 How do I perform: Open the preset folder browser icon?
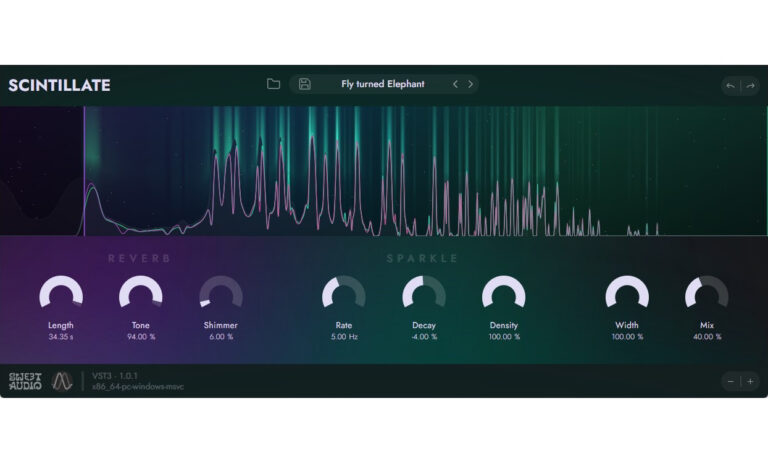point(273,84)
